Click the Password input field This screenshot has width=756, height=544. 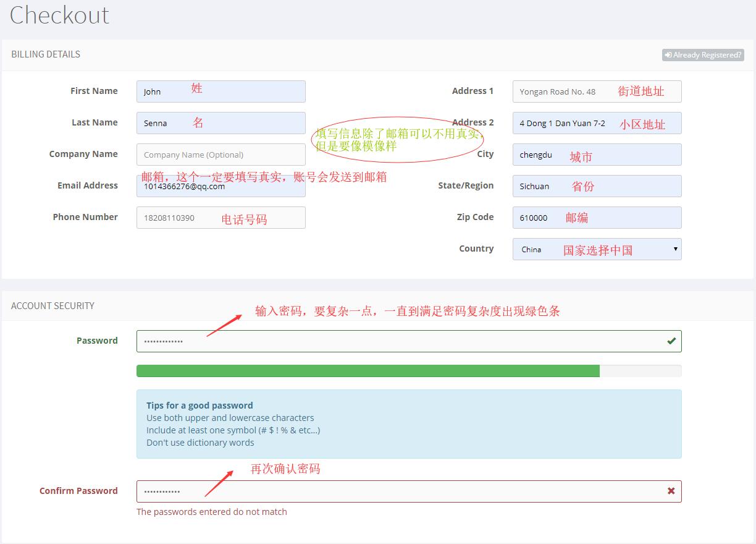tap(395, 341)
